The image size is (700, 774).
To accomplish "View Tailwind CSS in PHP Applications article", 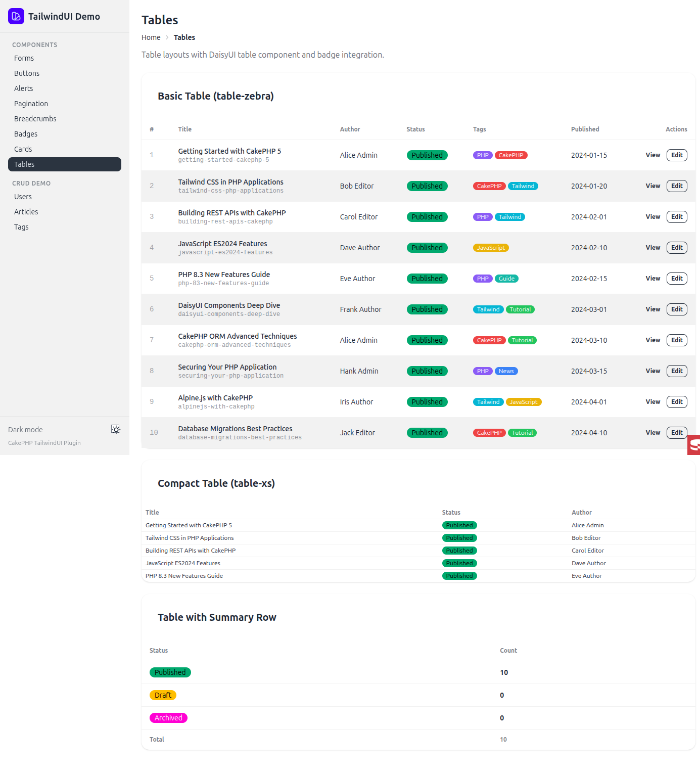I will coord(653,186).
